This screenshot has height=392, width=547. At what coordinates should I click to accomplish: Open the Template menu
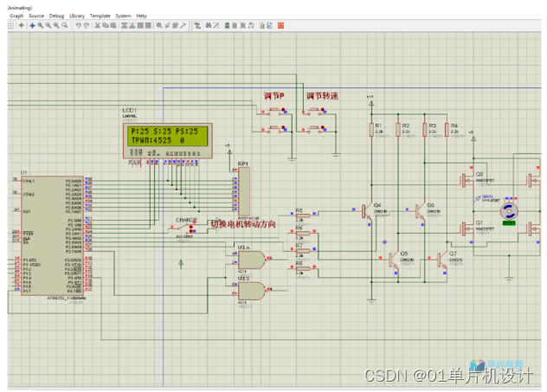point(100,16)
